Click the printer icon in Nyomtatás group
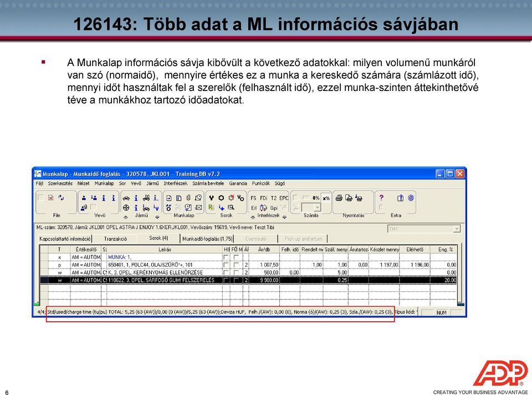This screenshot has height=395, width=532. pyautogui.click(x=339, y=198)
